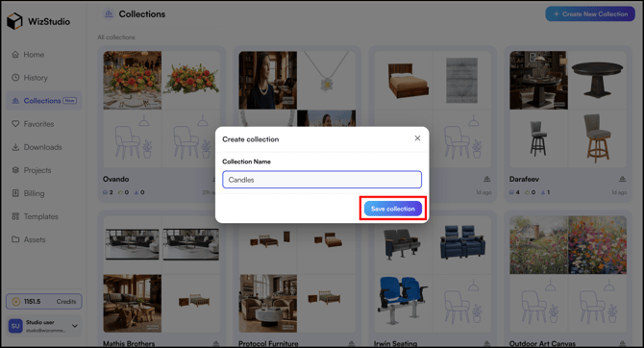644x348 pixels.
Task: Click the share icon on Mathis Brothers card
Action: (216, 343)
